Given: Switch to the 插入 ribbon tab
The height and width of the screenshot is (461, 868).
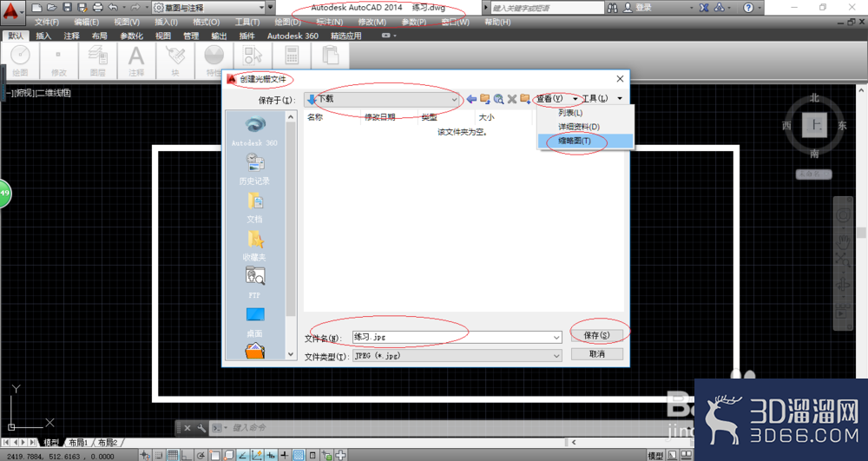Looking at the screenshot, I should (x=43, y=36).
